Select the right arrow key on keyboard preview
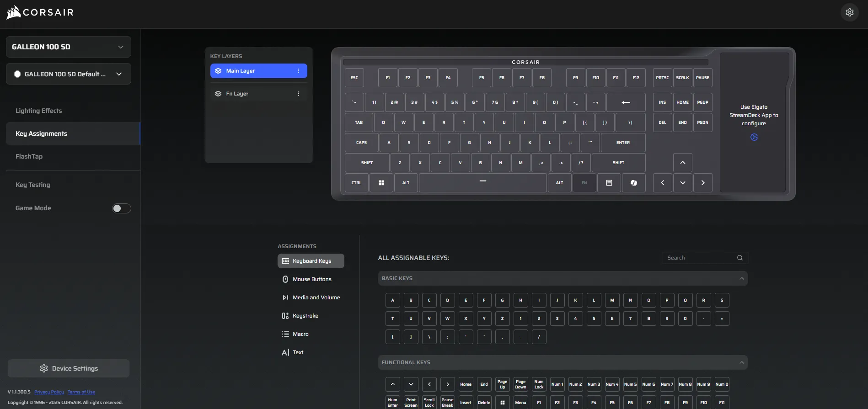 (702, 183)
